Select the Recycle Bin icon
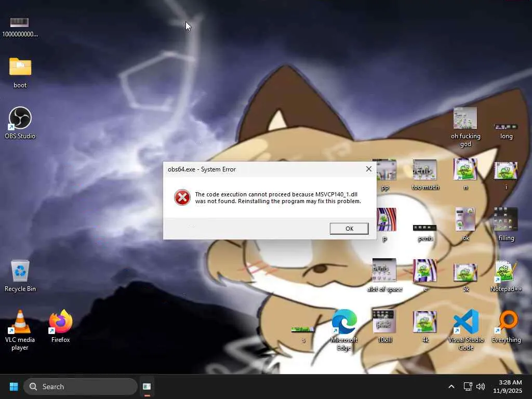Image resolution: width=532 pixels, height=399 pixels. click(x=20, y=276)
